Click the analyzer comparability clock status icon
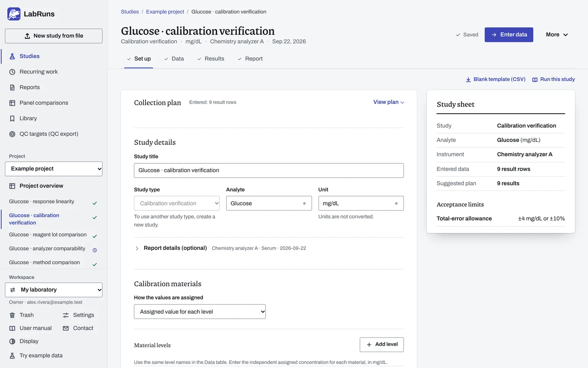 click(95, 250)
